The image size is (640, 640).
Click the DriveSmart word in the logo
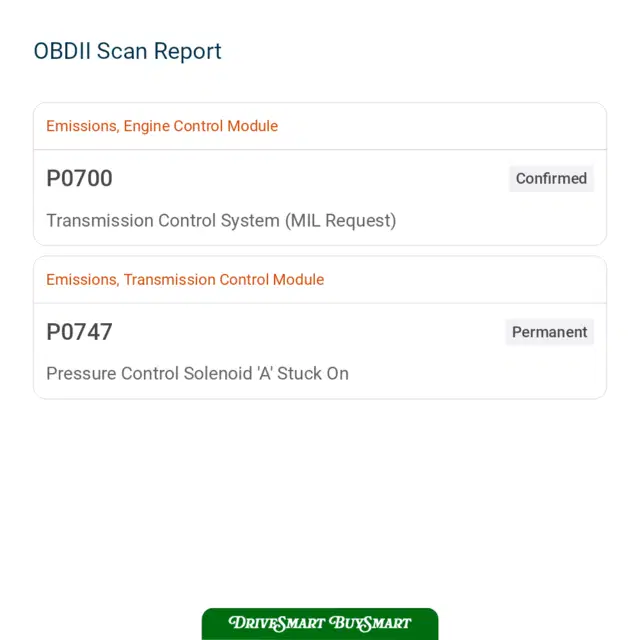pos(277,623)
